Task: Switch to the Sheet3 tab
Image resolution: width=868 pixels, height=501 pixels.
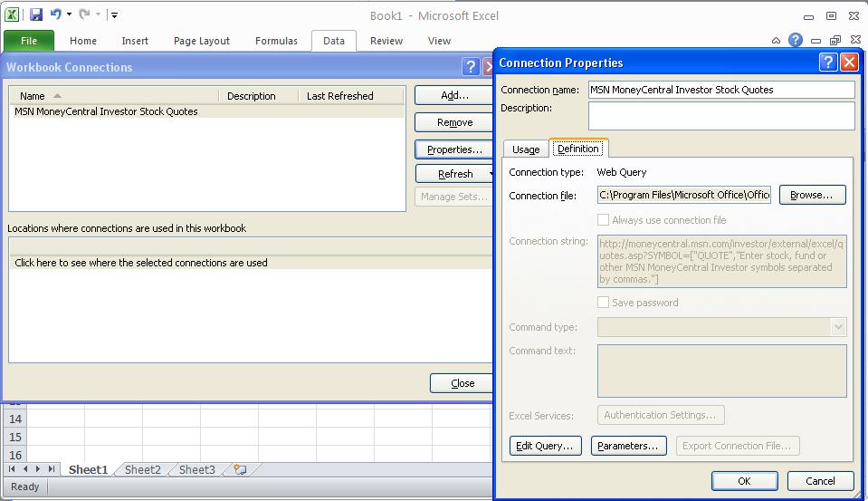Action: tap(196, 470)
